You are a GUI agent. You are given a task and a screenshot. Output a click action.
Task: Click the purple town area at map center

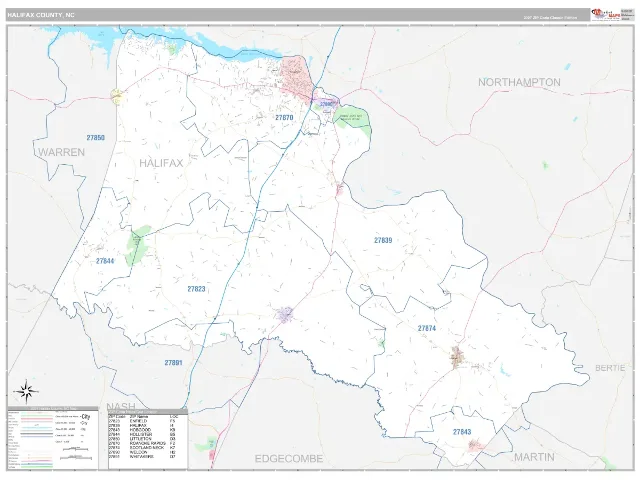(x=284, y=315)
